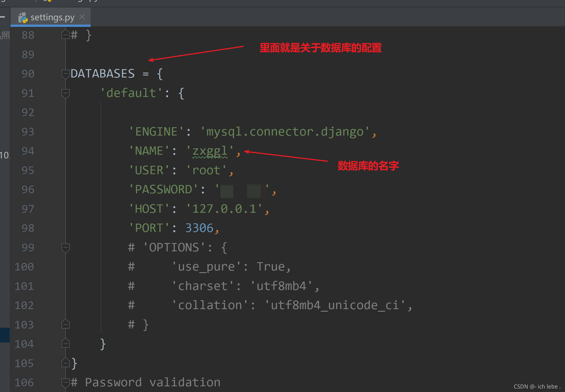565x392 pixels.
Task: Click the Python file icon on settings.py tab
Action: 23,18
